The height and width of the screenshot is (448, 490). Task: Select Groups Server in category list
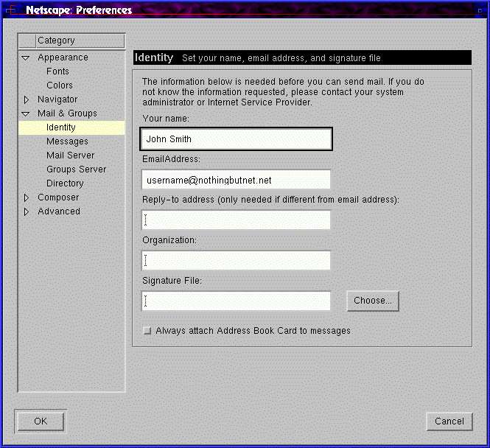click(x=76, y=169)
